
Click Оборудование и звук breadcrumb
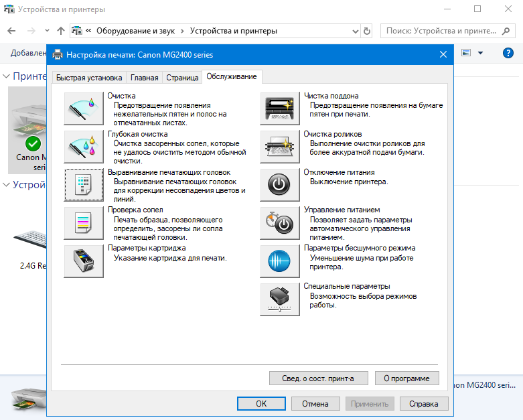coord(135,31)
